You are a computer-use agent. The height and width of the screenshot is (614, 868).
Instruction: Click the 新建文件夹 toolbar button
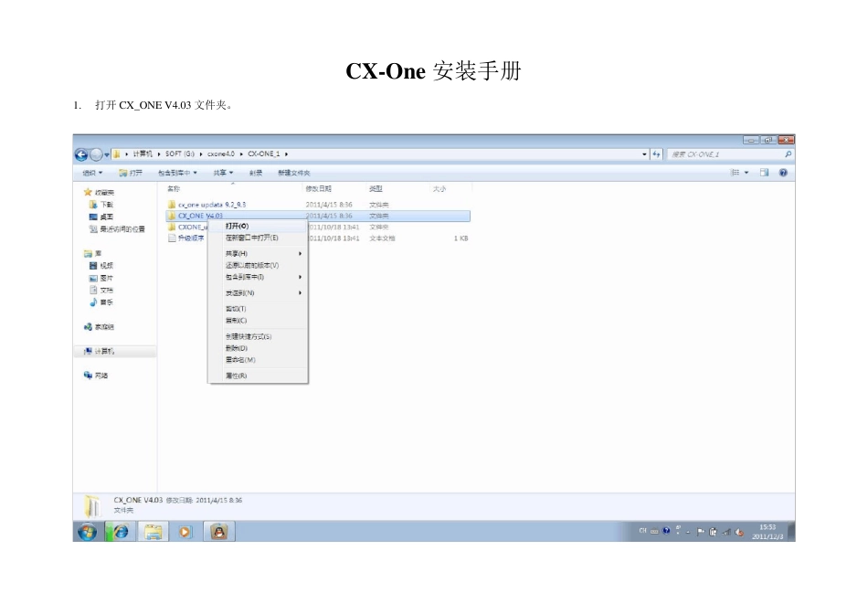(294, 173)
